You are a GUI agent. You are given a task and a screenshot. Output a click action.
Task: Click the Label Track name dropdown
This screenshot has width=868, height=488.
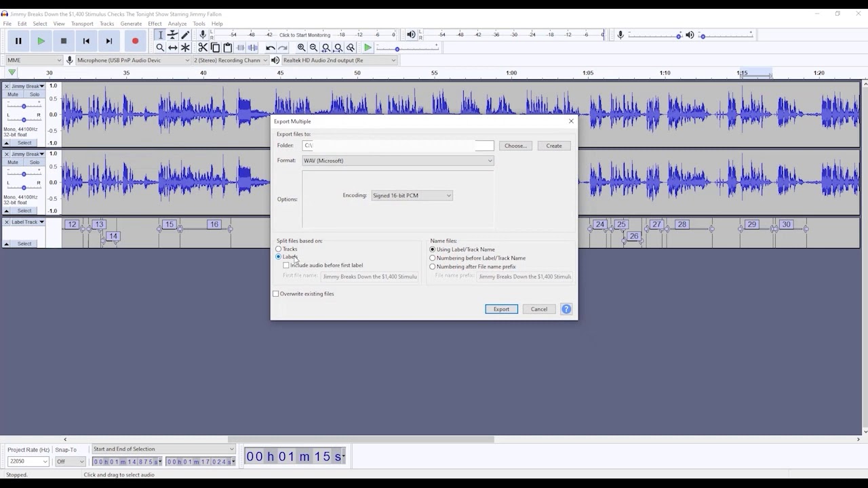point(28,222)
